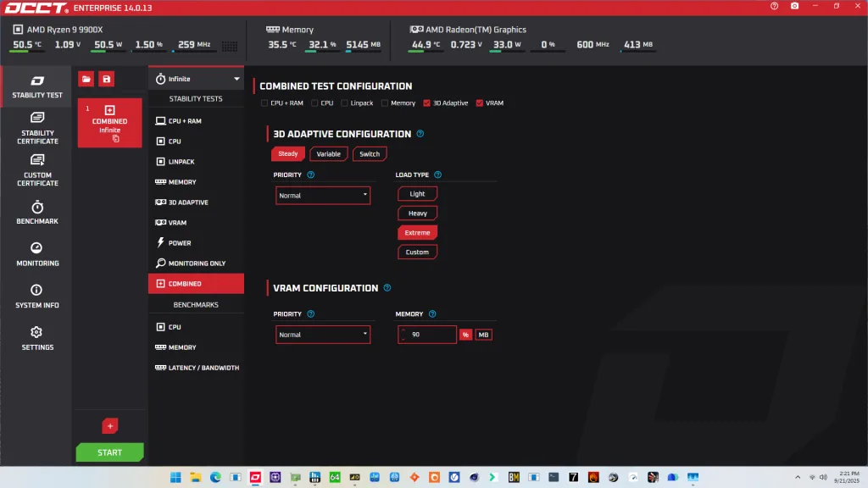
Task: Select the Switch mode tab
Action: click(369, 153)
